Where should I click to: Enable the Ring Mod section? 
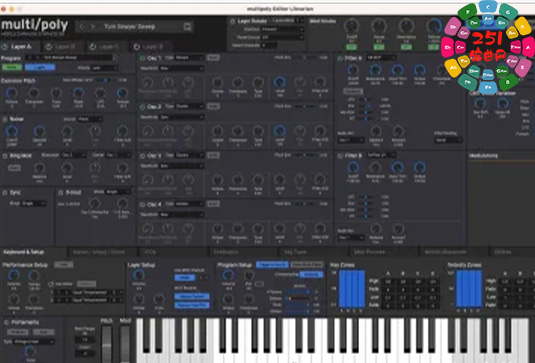pos(5,156)
